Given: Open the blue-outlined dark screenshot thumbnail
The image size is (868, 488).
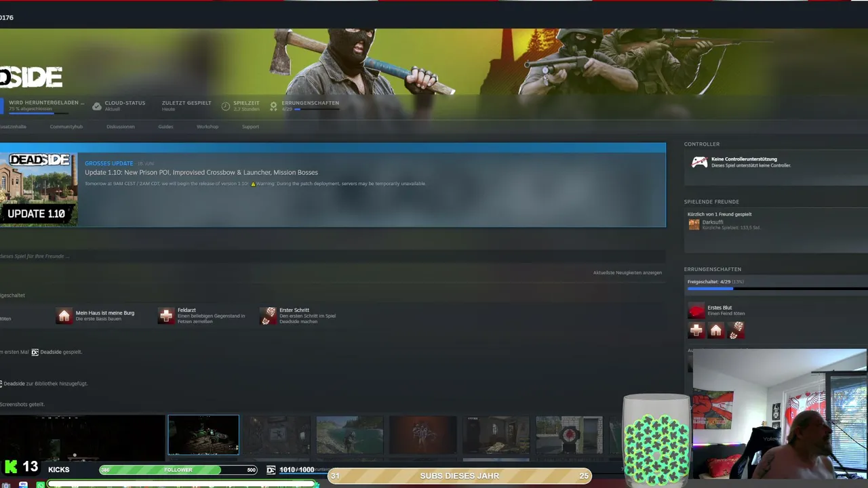Looking at the screenshot, I should tap(203, 434).
